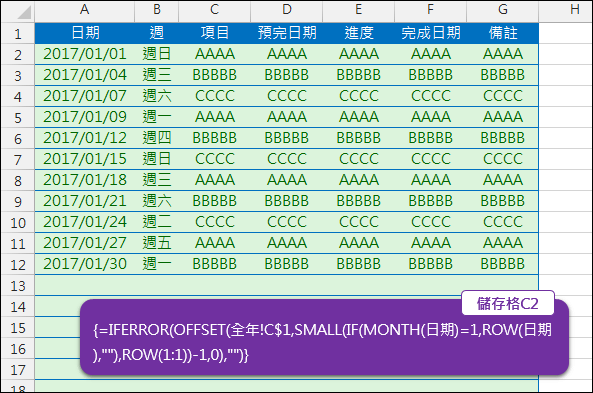Click 週日 in row 2
593x393 pixels.
click(157, 54)
